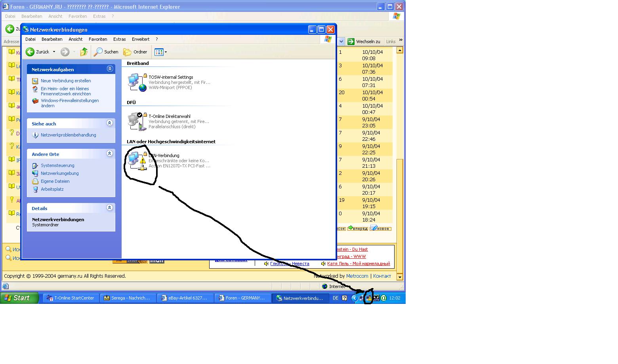Screen dimensions: 618x364
Task: Click the Start button on taskbar
Action: [x=19, y=298]
